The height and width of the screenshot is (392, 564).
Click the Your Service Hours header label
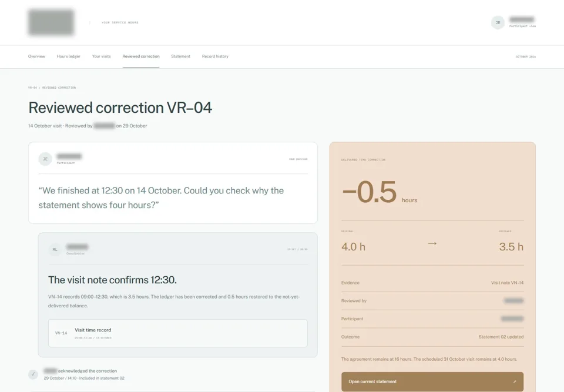[120, 22]
